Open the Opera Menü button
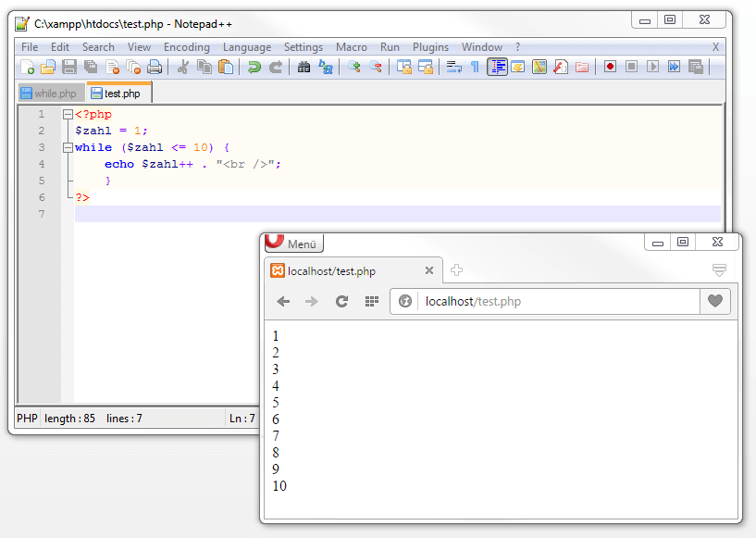This screenshot has width=756, height=538. pyautogui.click(x=293, y=244)
